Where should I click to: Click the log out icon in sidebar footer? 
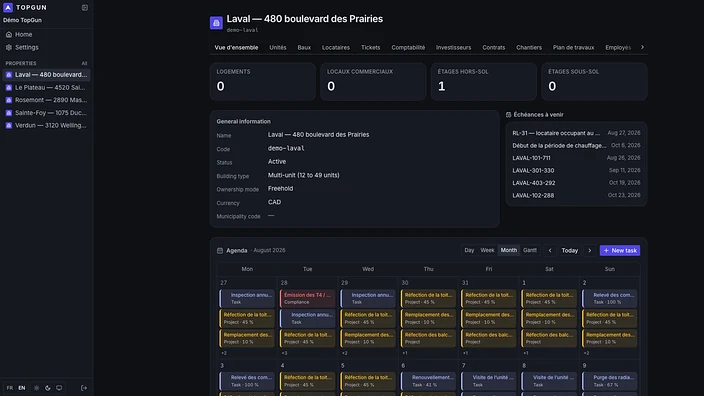[84, 388]
